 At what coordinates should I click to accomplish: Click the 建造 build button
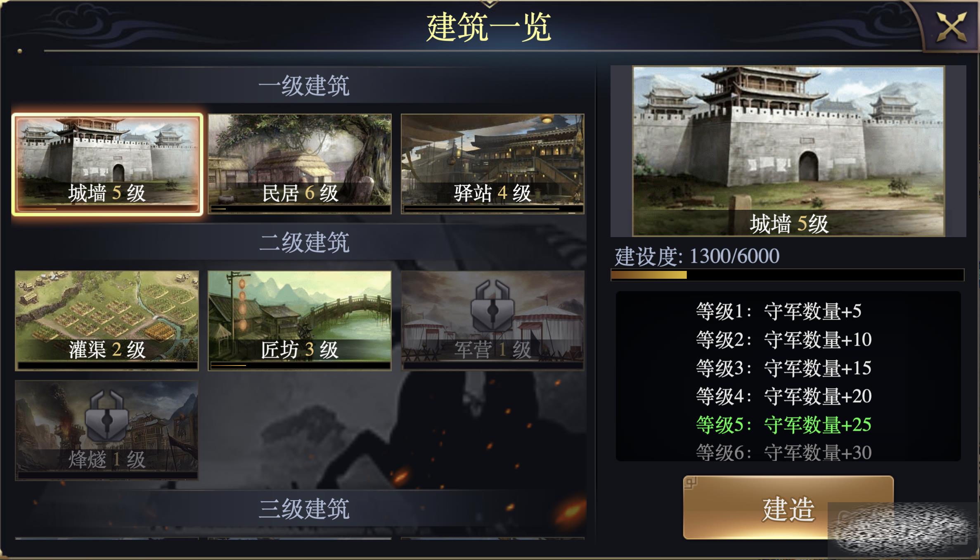(x=788, y=508)
